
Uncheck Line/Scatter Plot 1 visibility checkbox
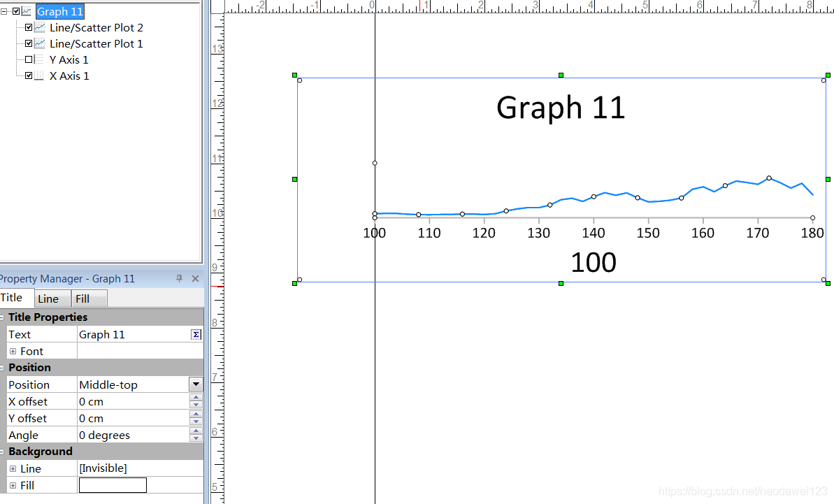[x=29, y=43]
